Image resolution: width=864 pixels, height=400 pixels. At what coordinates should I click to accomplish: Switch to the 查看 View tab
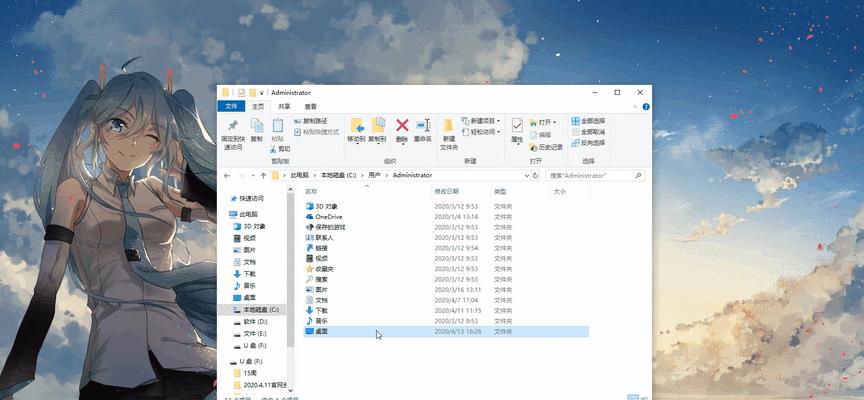click(310, 107)
